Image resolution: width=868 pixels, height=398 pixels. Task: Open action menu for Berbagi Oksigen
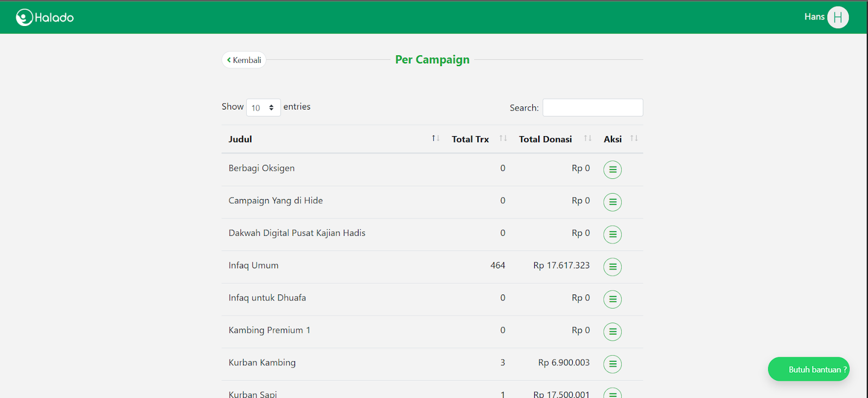(x=612, y=170)
